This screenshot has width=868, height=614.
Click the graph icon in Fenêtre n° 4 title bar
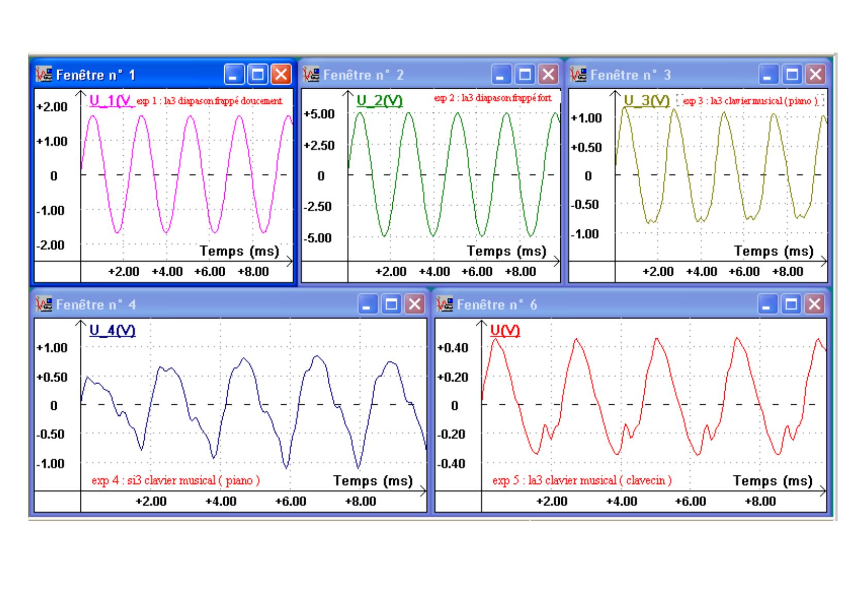pos(44,305)
